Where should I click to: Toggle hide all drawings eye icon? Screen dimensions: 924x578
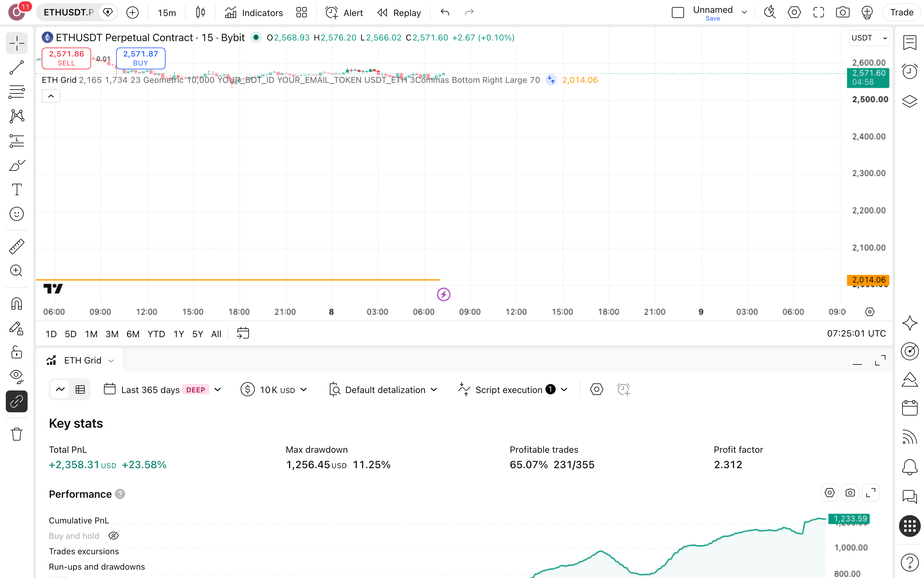point(17,377)
